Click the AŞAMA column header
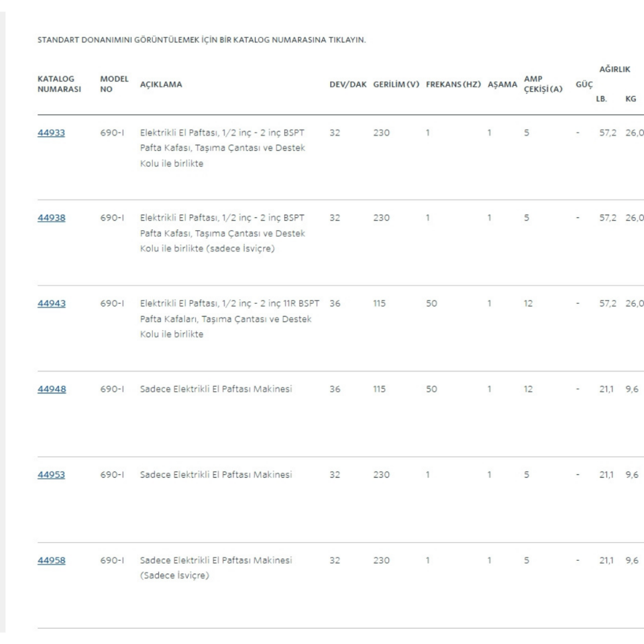 [502, 85]
